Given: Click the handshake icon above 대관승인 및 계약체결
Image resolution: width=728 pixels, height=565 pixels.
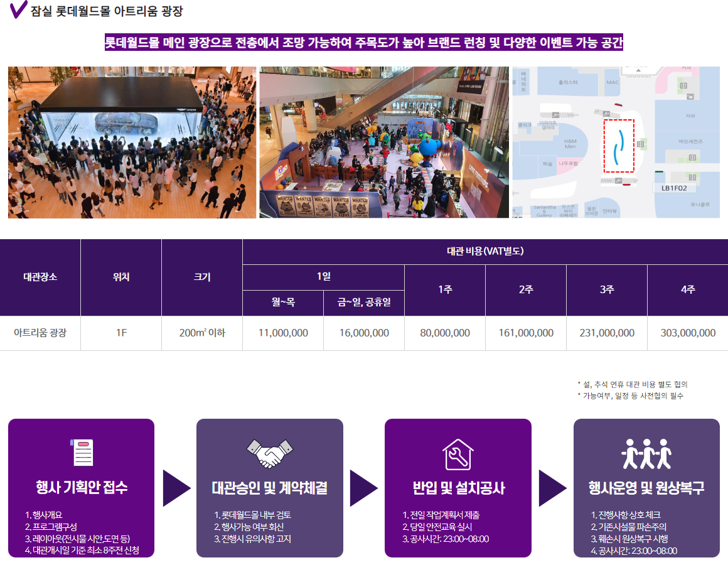Looking at the screenshot, I should coord(270,453).
